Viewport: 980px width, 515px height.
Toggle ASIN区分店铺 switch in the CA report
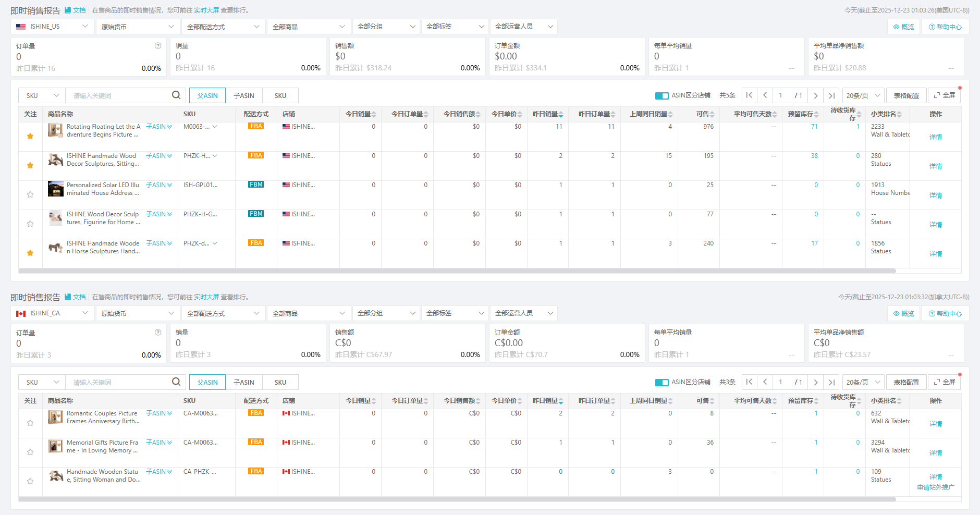661,382
